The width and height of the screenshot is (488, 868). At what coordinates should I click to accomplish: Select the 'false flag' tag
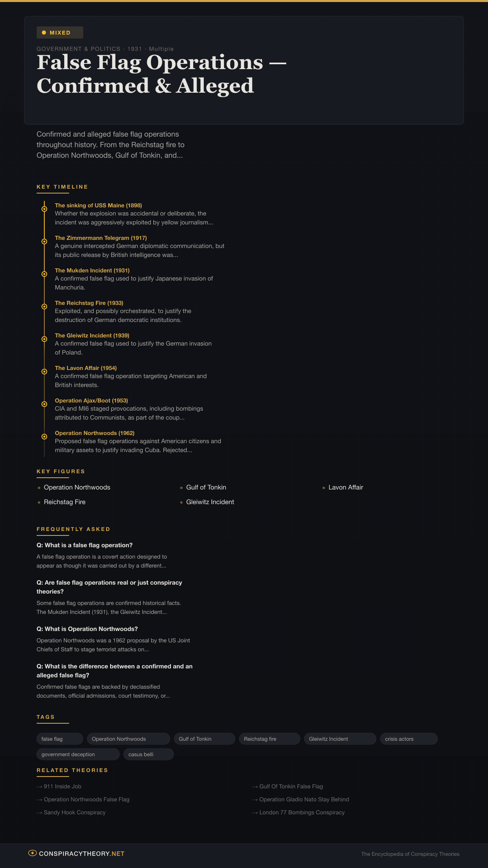click(x=59, y=739)
